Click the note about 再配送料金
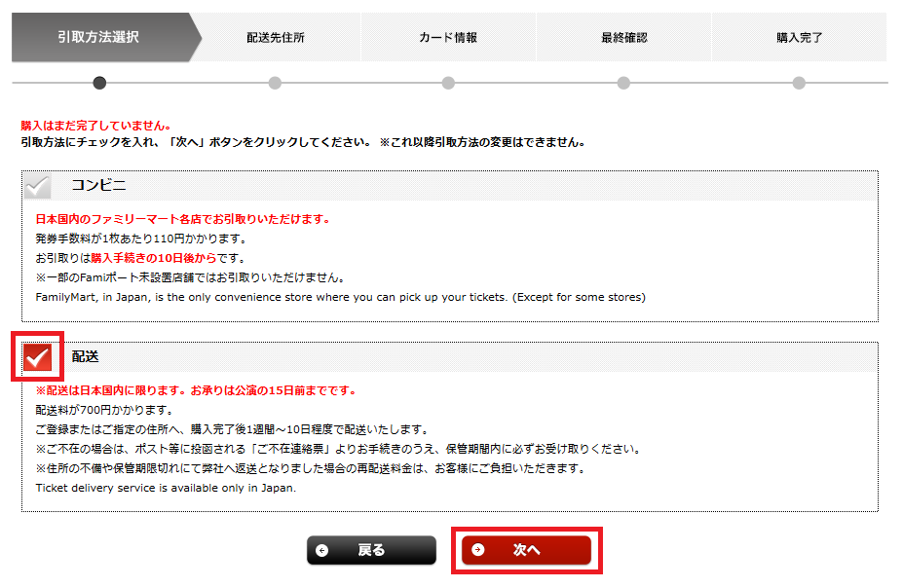 [x=311, y=469]
